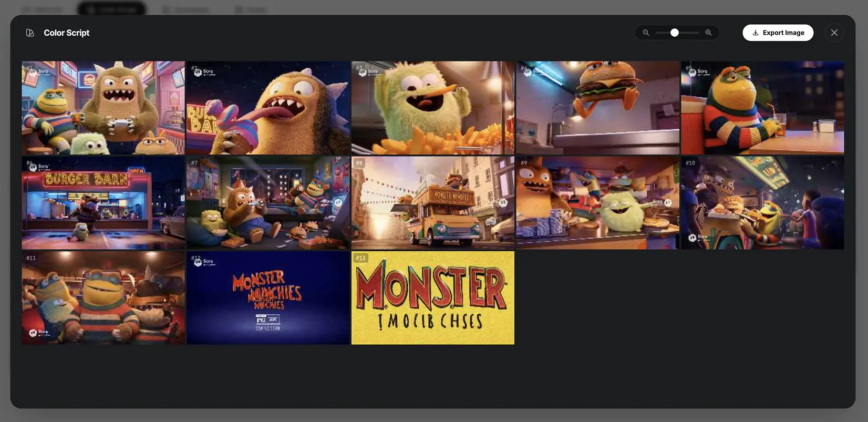Click the zoom slider handle
The height and width of the screenshot is (422, 868).
point(675,33)
